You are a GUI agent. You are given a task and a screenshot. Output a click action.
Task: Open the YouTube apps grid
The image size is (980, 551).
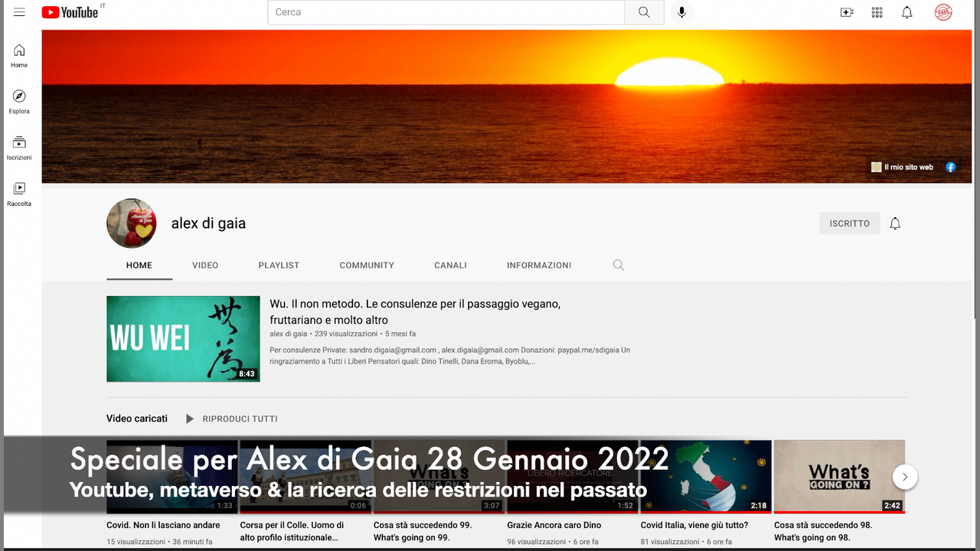point(877,12)
